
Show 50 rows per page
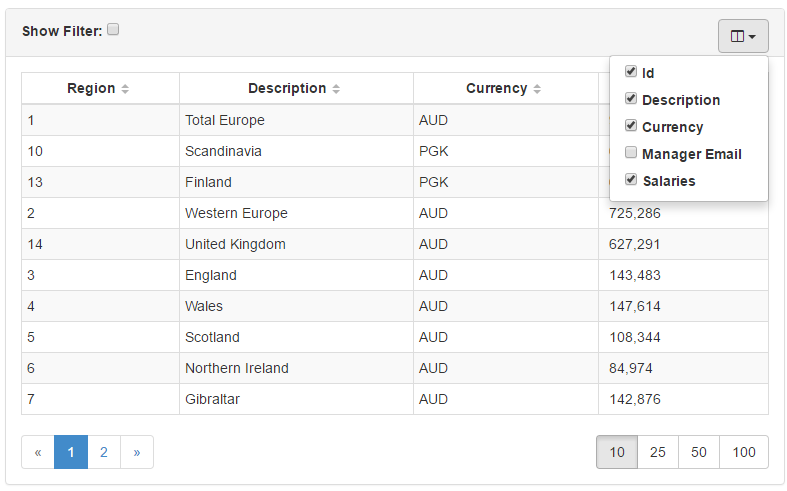pyautogui.click(x=699, y=452)
